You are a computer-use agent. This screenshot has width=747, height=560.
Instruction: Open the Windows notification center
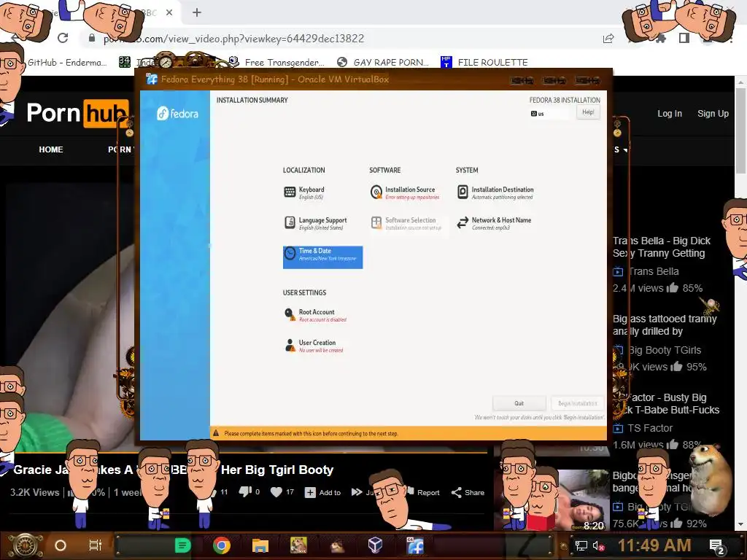coord(716,546)
